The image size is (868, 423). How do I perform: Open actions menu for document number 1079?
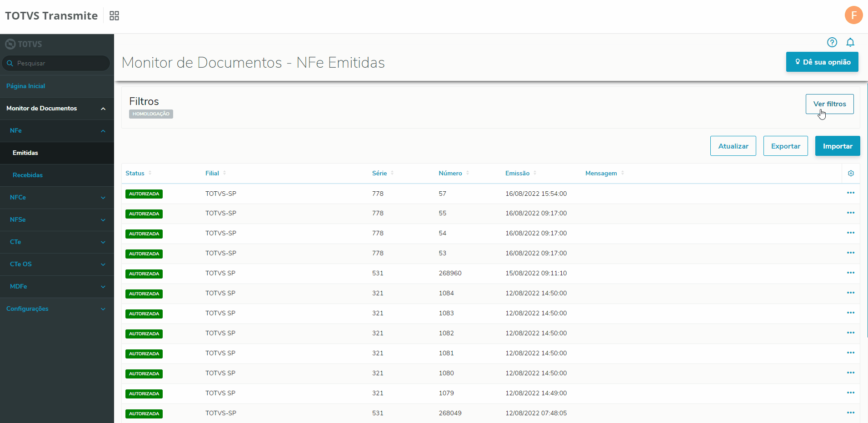tap(850, 393)
